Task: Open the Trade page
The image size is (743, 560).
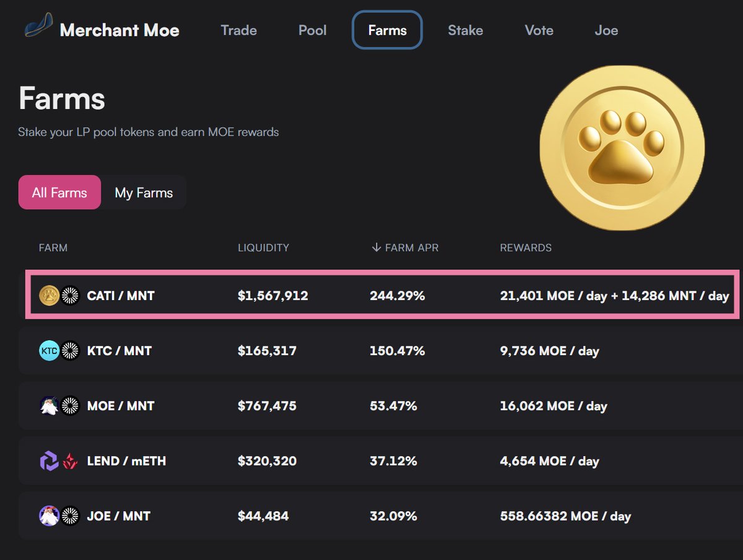Action: click(x=238, y=30)
